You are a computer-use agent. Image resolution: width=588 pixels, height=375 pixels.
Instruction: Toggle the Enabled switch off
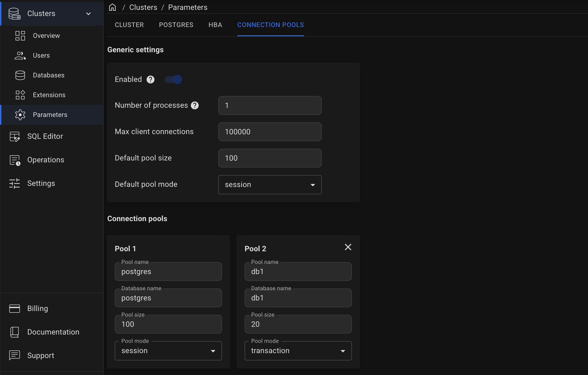[x=173, y=79]
